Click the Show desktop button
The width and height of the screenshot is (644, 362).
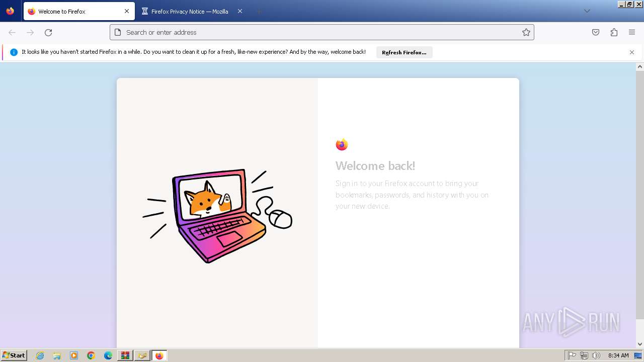click(x=638, y=355)
